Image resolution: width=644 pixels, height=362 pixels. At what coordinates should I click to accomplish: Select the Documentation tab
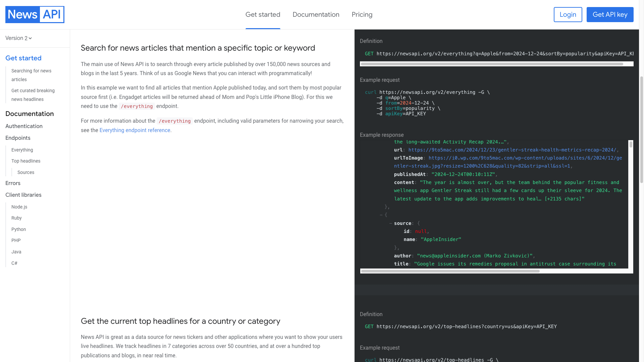pos(316,15)
